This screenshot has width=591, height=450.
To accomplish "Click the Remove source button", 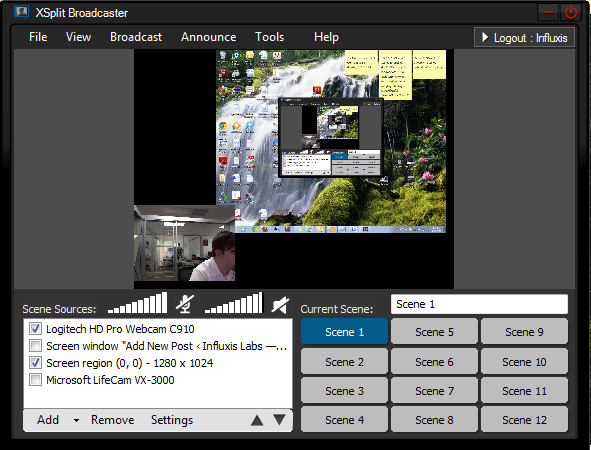I will pos(112,420).
